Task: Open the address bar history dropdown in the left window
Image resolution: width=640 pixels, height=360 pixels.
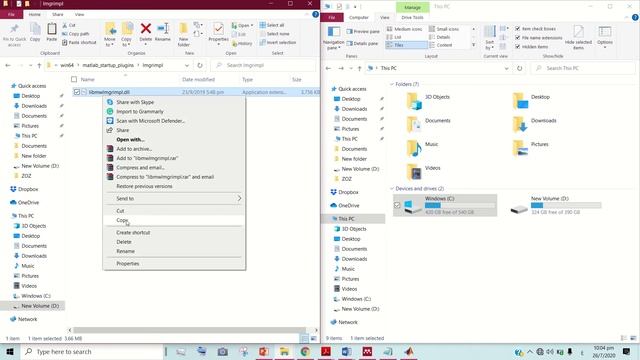Action: click(187, 65)
